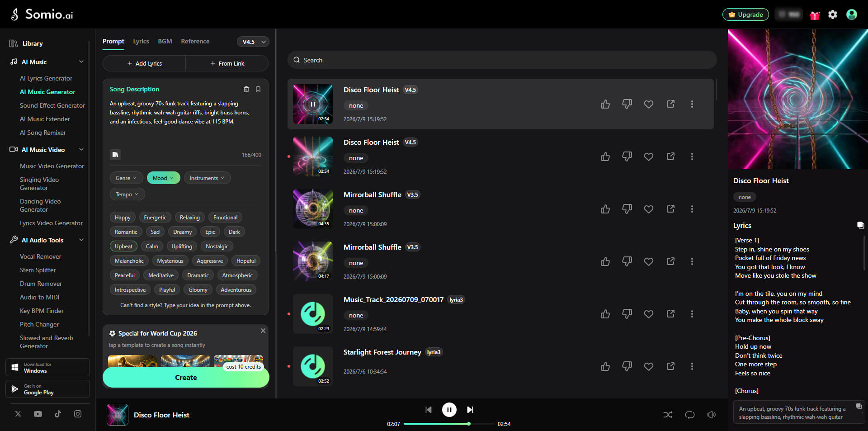This screenshot has width=868, height=431.
Task: Bookmark the song description
Action: pyautogui.click(x=258, y=89)
